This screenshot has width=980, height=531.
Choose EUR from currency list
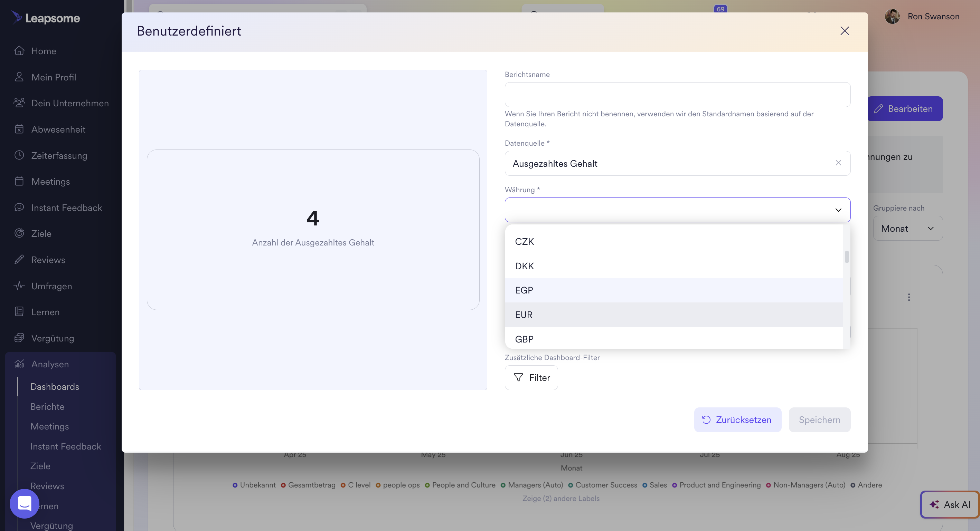[x=673, y=314]
